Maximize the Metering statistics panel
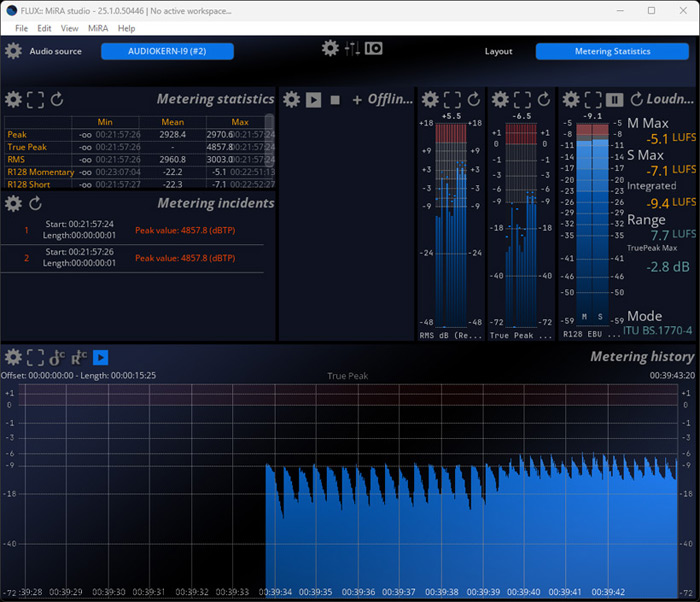This screenshot has width=700, height=602. pyautogui.click(x=35, y=100)
